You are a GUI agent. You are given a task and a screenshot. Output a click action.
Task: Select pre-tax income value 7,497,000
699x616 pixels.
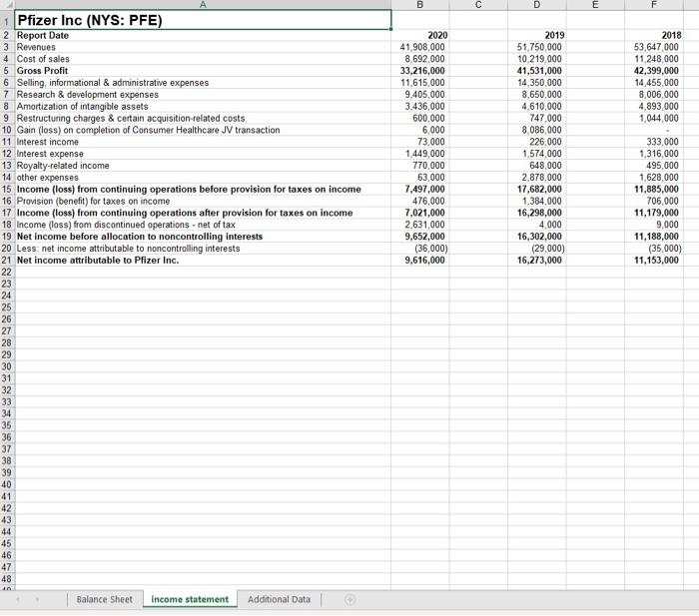420,189
